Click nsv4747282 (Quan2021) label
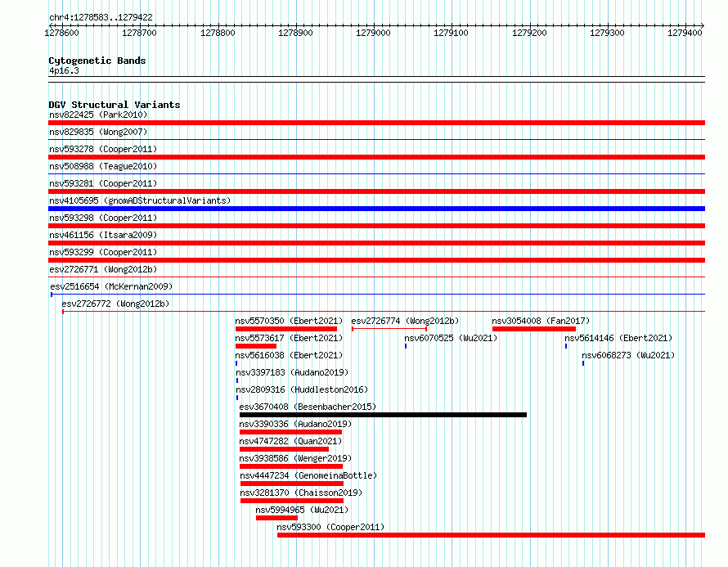Screen dimensions: 728x567 tap(290, 441)
